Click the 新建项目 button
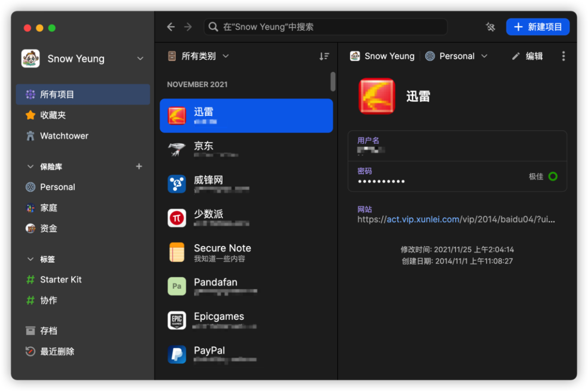Viewport: 588px width, 391px height. pyautogui.click(x=537, y=27)
